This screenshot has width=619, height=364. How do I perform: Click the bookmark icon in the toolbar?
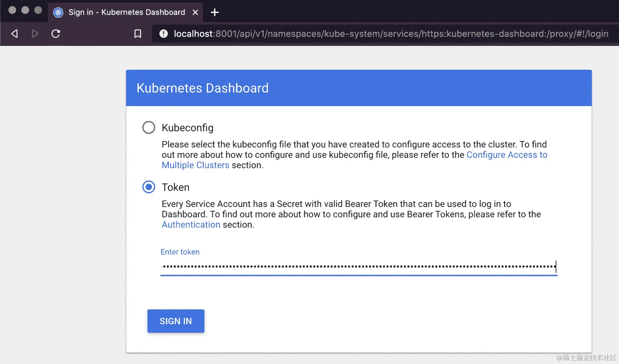point(138,33)
